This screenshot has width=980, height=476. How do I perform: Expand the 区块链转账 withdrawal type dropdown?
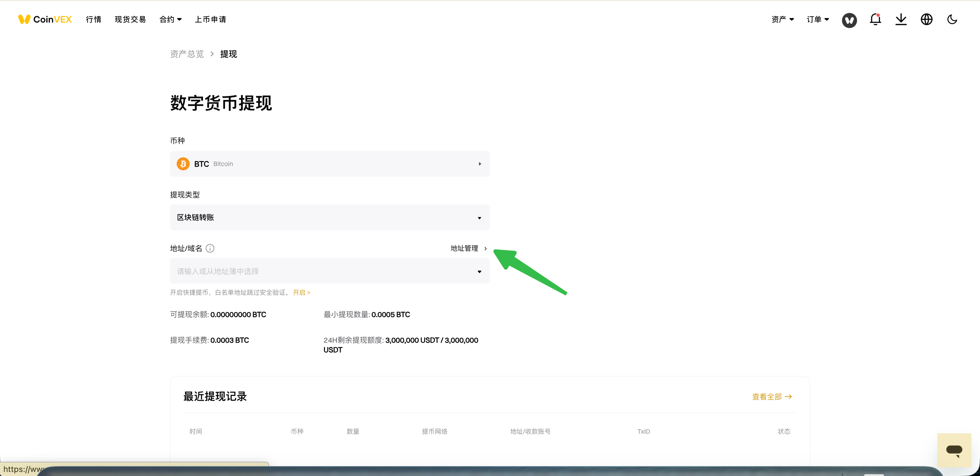[330, 218]
